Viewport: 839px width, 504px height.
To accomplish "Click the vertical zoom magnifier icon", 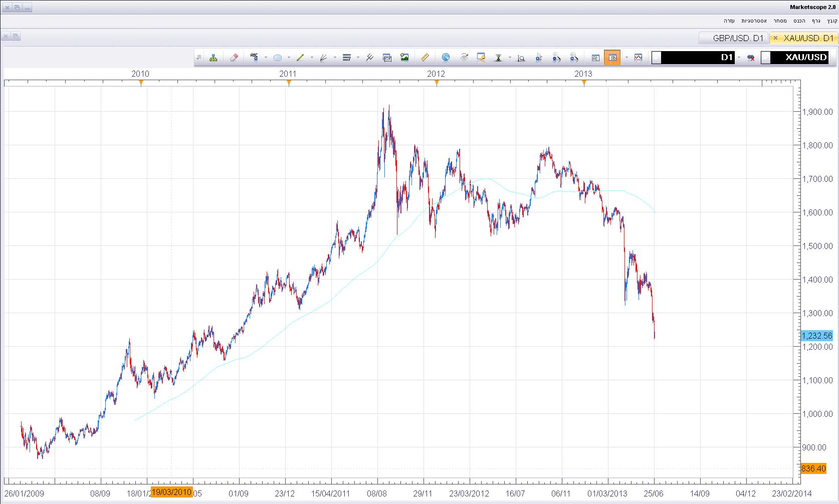I will pyautogui.click(x=521, y=58).
